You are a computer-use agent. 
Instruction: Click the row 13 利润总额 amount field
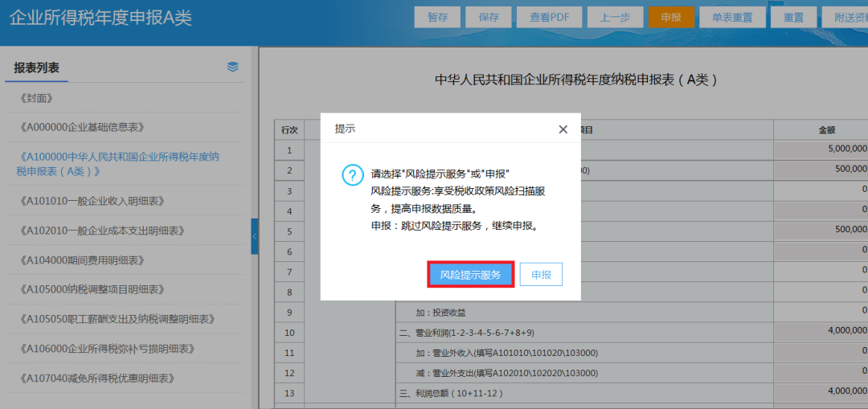coord(821,391)
